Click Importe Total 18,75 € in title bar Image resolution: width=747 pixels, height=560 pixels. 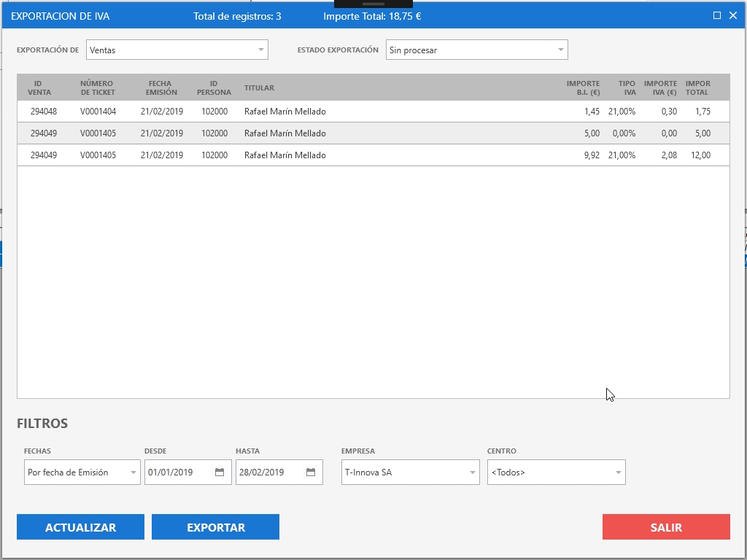(372, 16)
